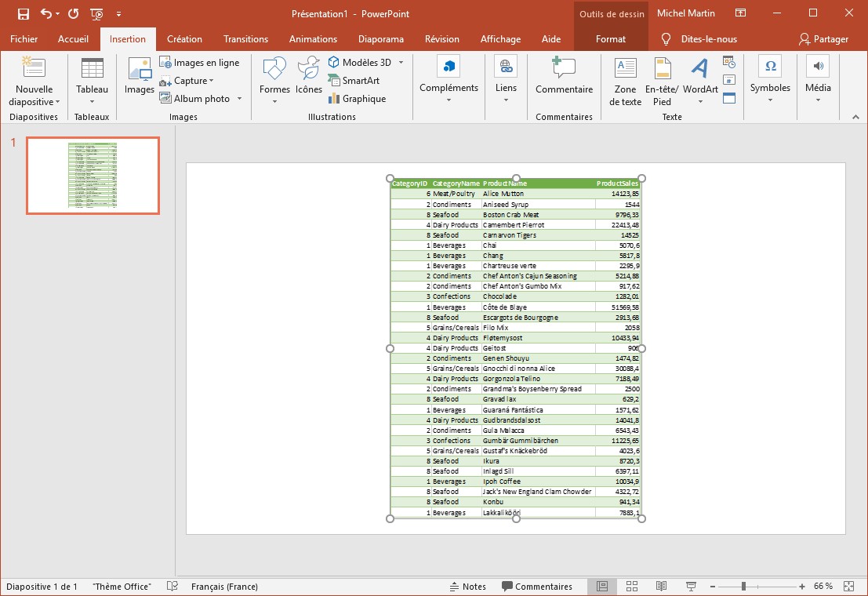Click the Graphique chart icon
Screen dimensions: 868x596
(x=357, y=99)
